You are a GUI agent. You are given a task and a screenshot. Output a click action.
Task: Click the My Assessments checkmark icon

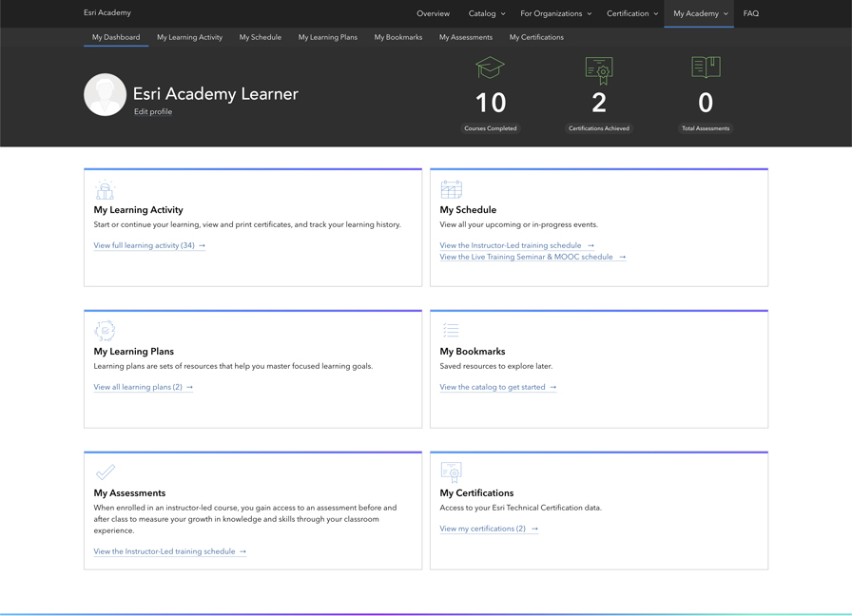[x=106, y=472]
